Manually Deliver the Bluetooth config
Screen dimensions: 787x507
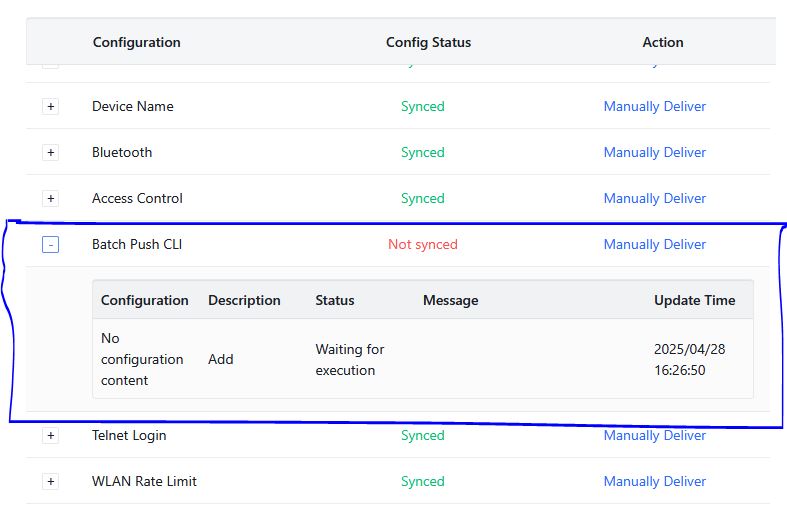pyautogui.click(x=654, y=153)
